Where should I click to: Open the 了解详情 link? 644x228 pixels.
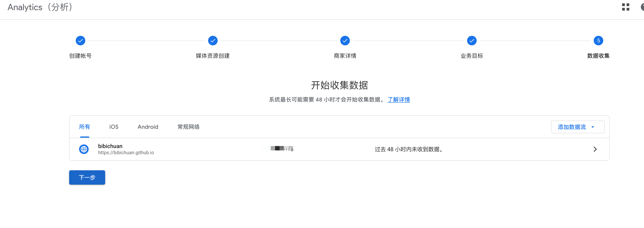pyautogui.click(x=399, y=100)
